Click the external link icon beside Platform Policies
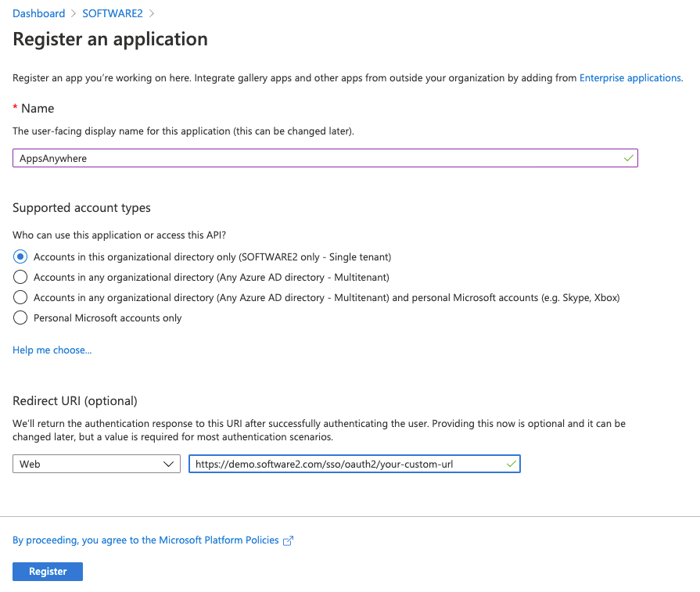The height and width of the screenshot is (592, 700). (x=288, y=540)
